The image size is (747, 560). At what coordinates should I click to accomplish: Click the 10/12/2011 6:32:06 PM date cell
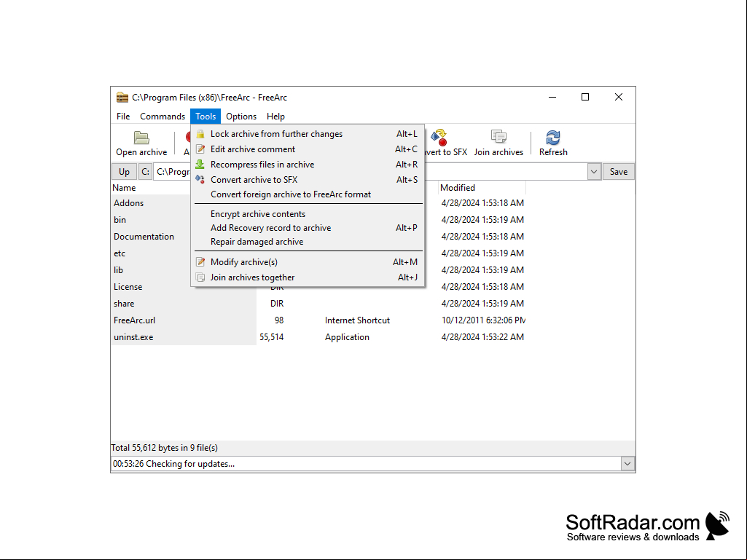[x=483, y=320]
